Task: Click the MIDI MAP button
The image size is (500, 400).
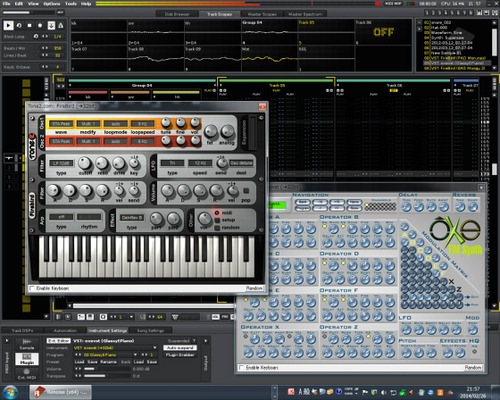Action: tap(393, 4)
